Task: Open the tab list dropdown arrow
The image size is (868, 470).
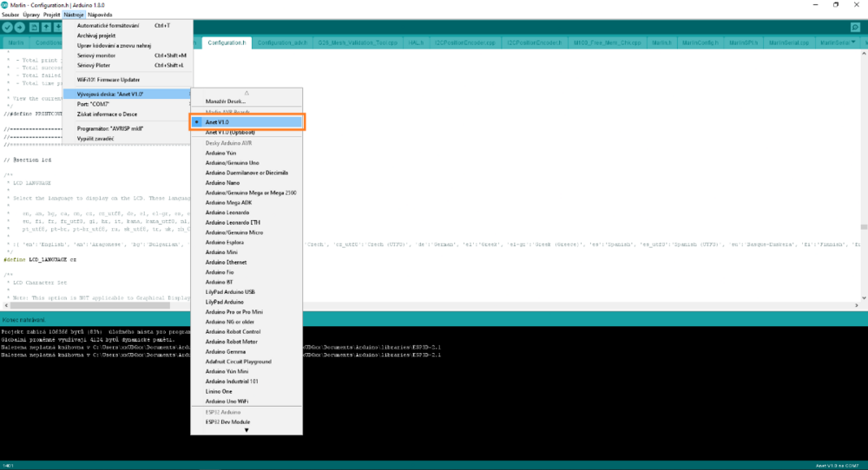Action: pyautogui.click(x=853, y=42)
